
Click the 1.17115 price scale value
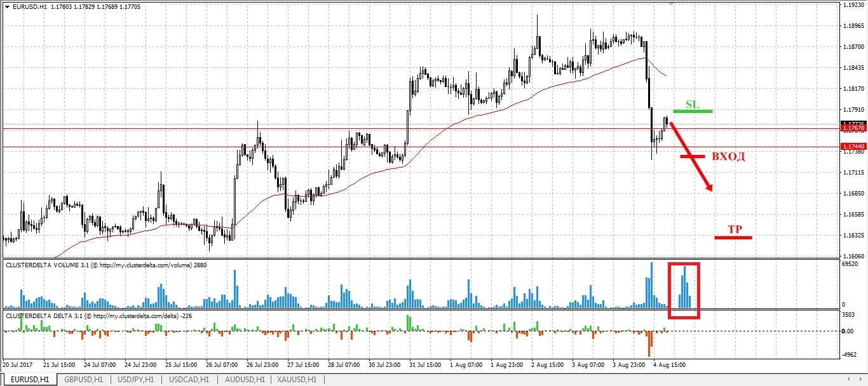(x=853, y=173)
